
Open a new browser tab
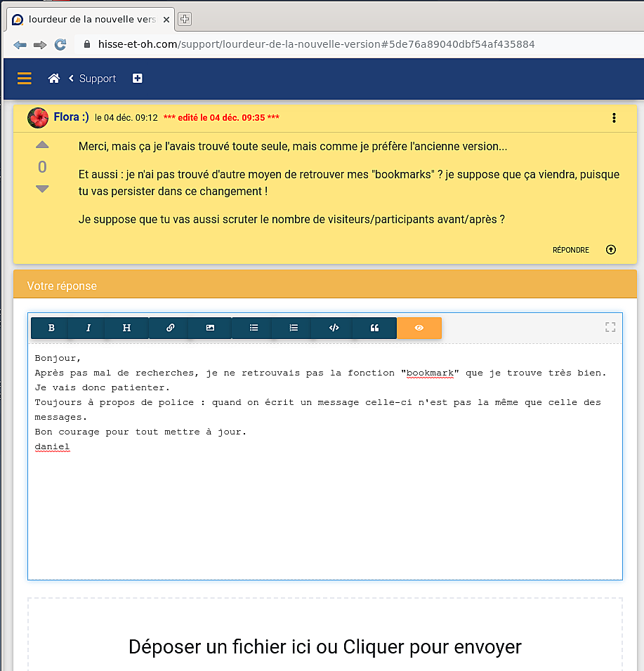tap(185, 19)
